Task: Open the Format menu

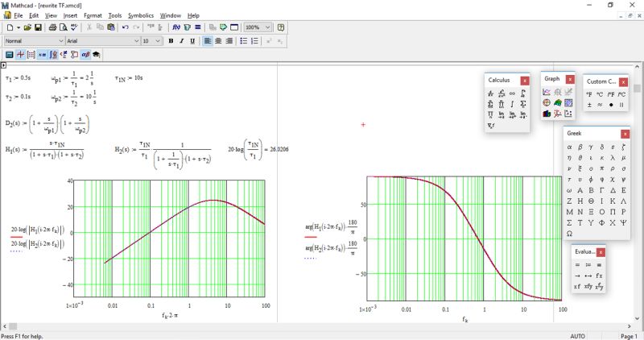Action: (93, 15)
